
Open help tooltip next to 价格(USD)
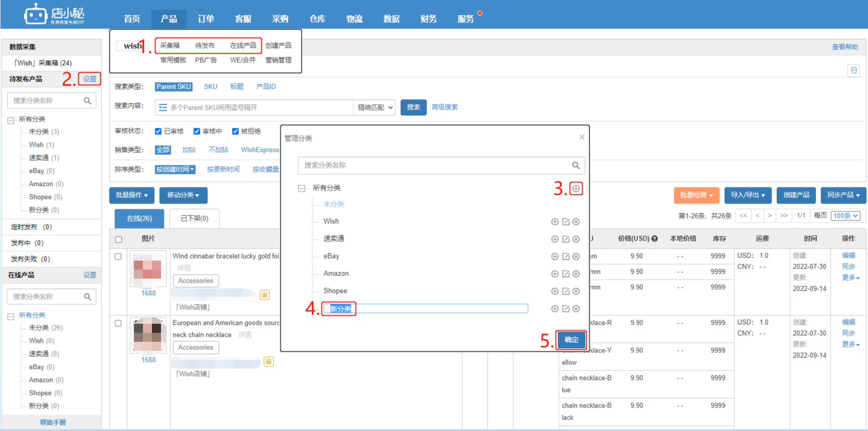point(654,239)
